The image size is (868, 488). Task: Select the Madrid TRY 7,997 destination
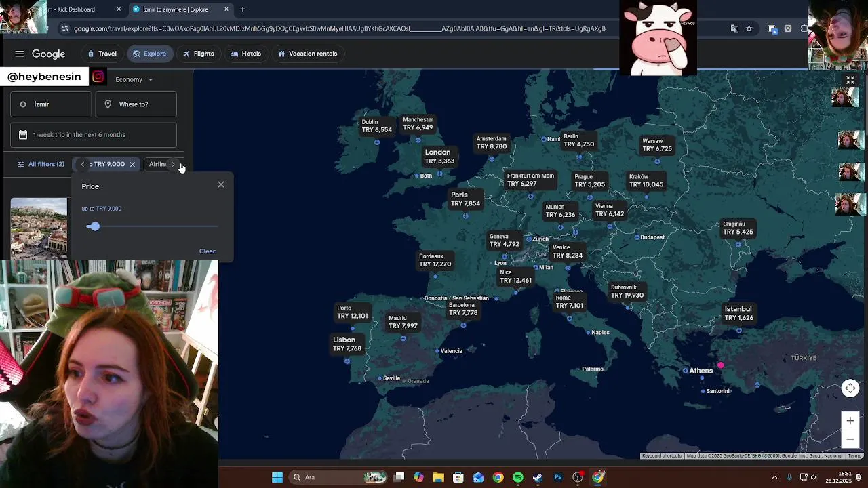click(x=403, y=322)
